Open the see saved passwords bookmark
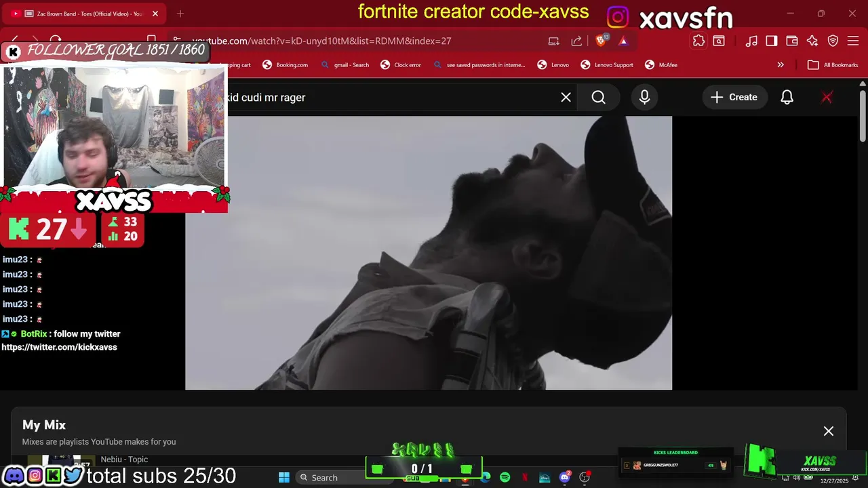This screenshot has width=868, height=488. point(479,65)
